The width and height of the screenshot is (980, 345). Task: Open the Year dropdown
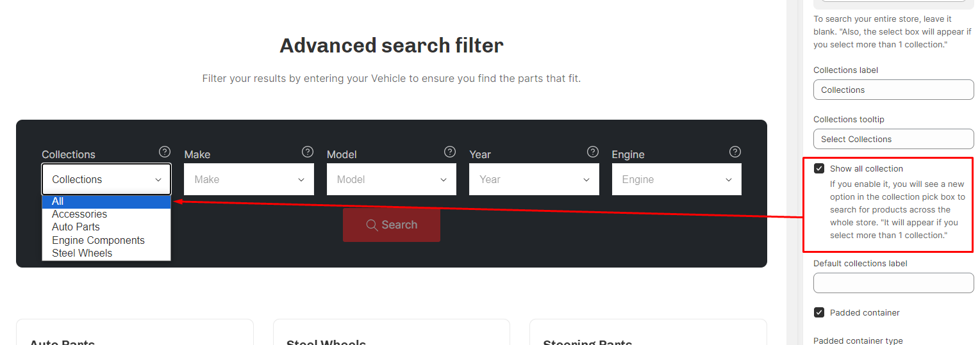click(x=534, y=179)
